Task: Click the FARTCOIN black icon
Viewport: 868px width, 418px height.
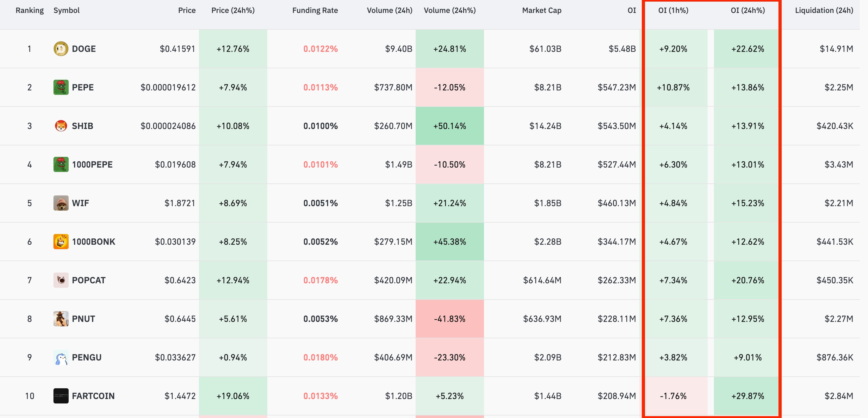Action: (x=61, y=396)
